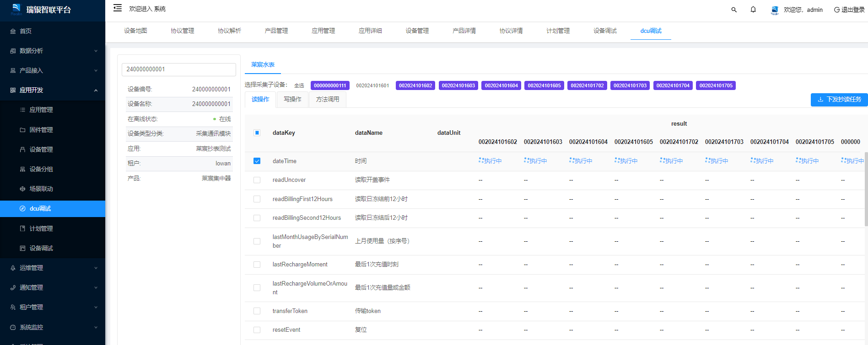
Task: Expand the 产品接入 menu chevron
Action: pyautogui.click(x=96, y=70)
